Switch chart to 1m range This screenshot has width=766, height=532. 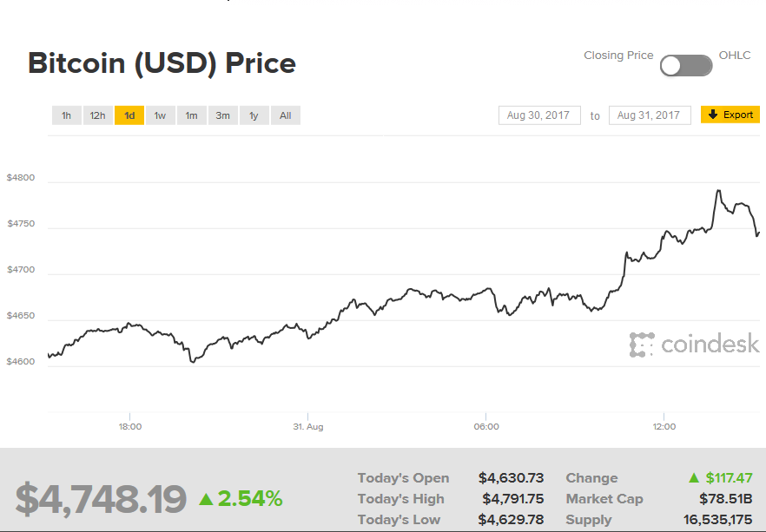click(191, 115)
